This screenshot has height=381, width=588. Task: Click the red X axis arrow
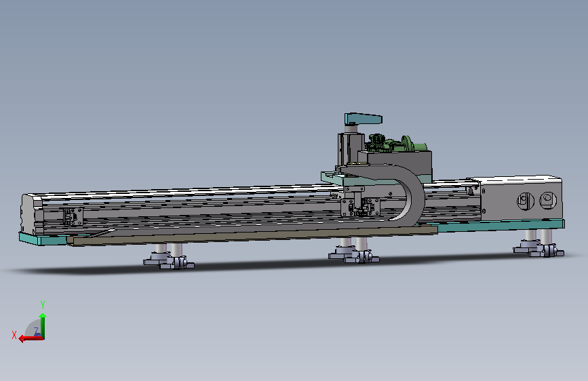click(x=31, y=338)
